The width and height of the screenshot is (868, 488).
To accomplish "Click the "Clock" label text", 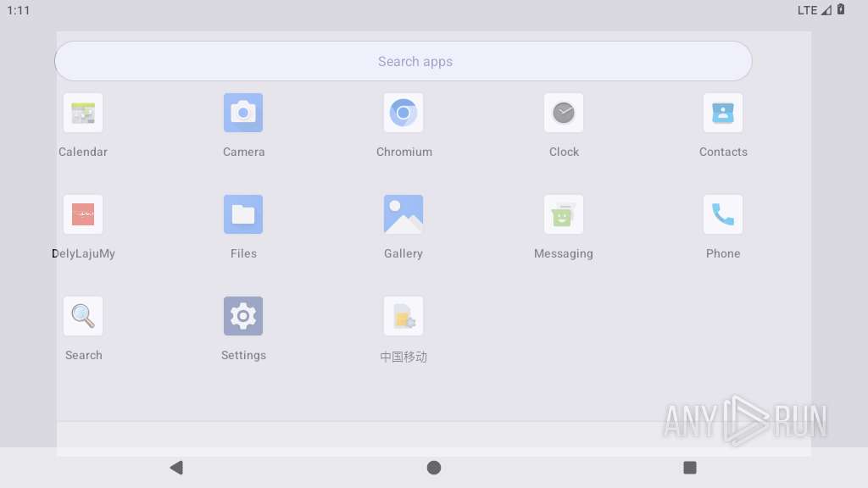I will [564, 152].
